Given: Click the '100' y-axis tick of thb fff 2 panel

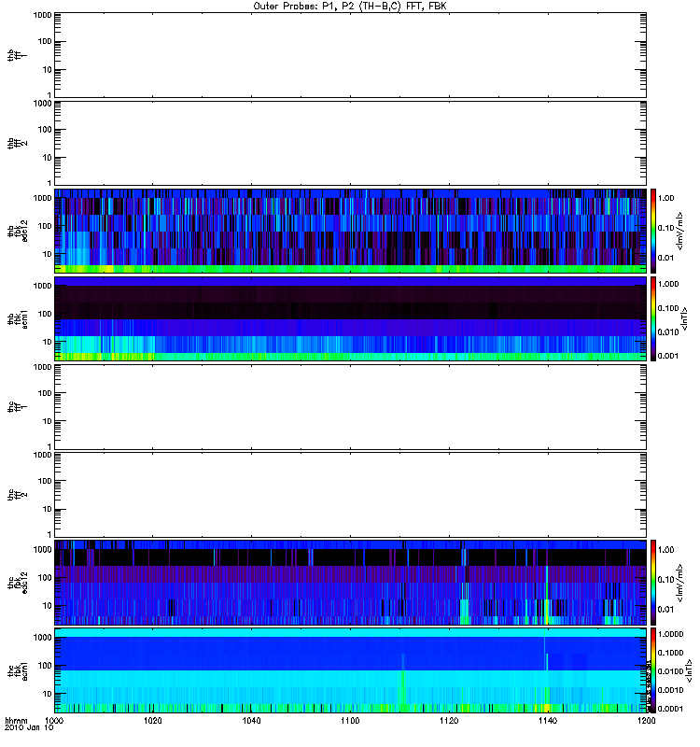Looking at the screenshot, I should point(45,130).
